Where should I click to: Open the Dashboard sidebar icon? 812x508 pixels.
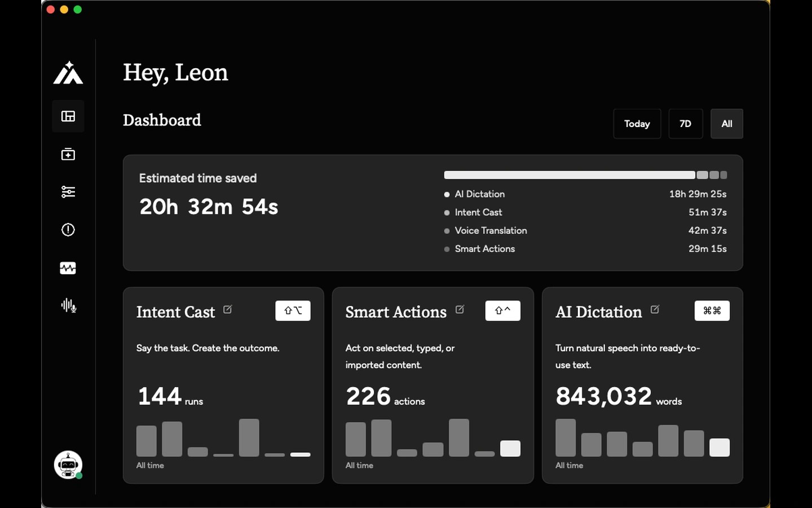[68, 116]
